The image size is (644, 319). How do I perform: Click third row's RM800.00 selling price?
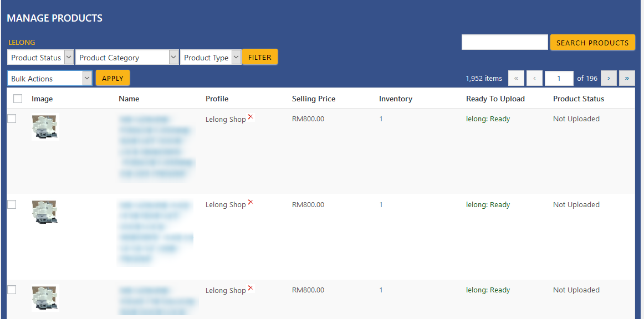point(308,290)
